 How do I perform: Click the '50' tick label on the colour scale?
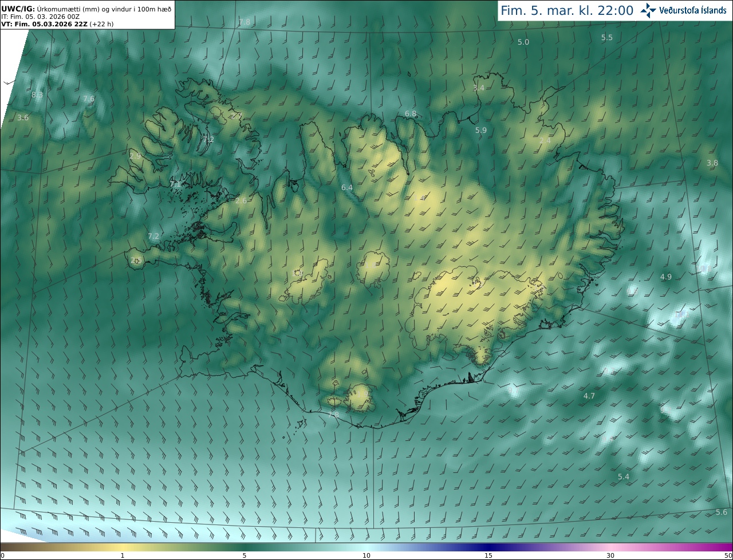[728, 555]
